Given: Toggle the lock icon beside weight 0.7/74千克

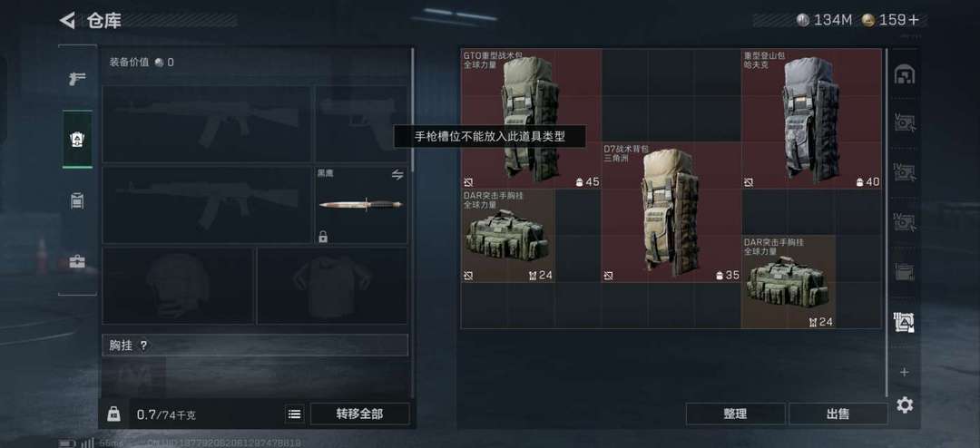Looking at the screenshot, I should tap(113, 414).
